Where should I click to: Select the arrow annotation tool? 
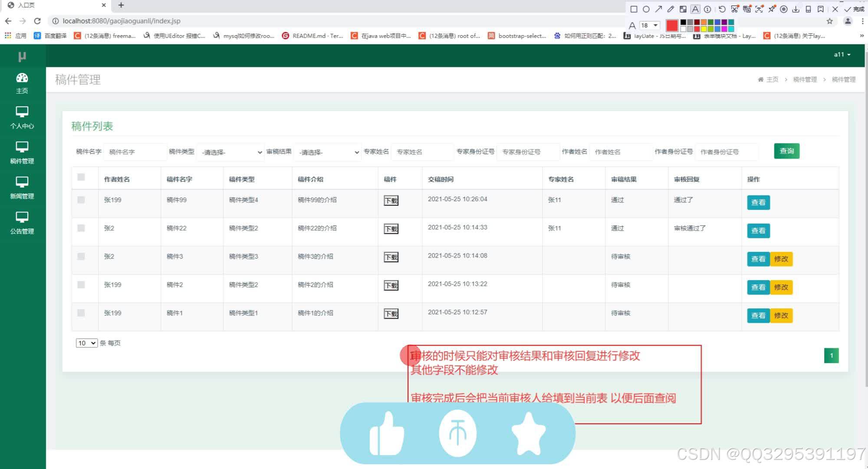click(x=658, y=9)
